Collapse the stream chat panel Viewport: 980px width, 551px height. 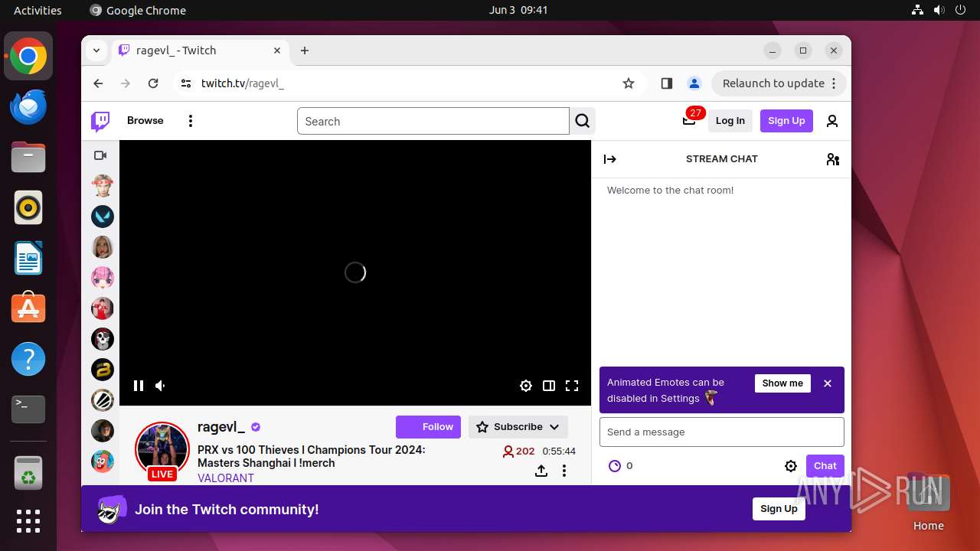click(610, 159)
